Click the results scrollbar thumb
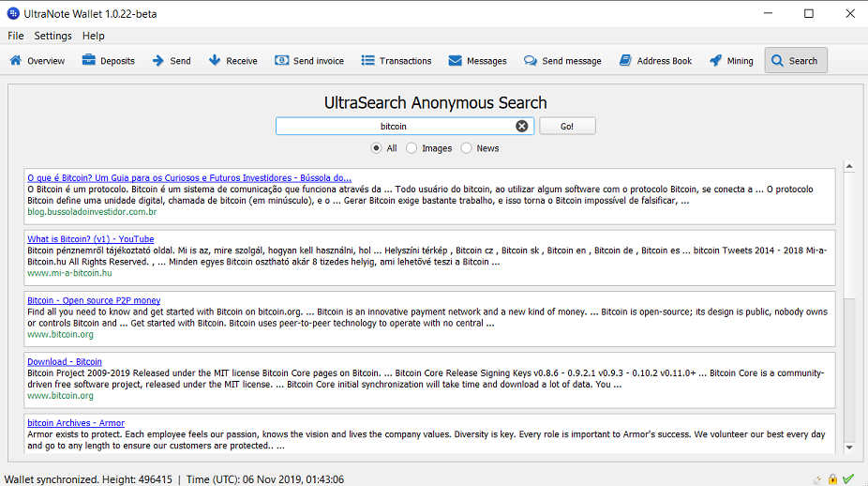The image size is (868, 486). point(849,235)
